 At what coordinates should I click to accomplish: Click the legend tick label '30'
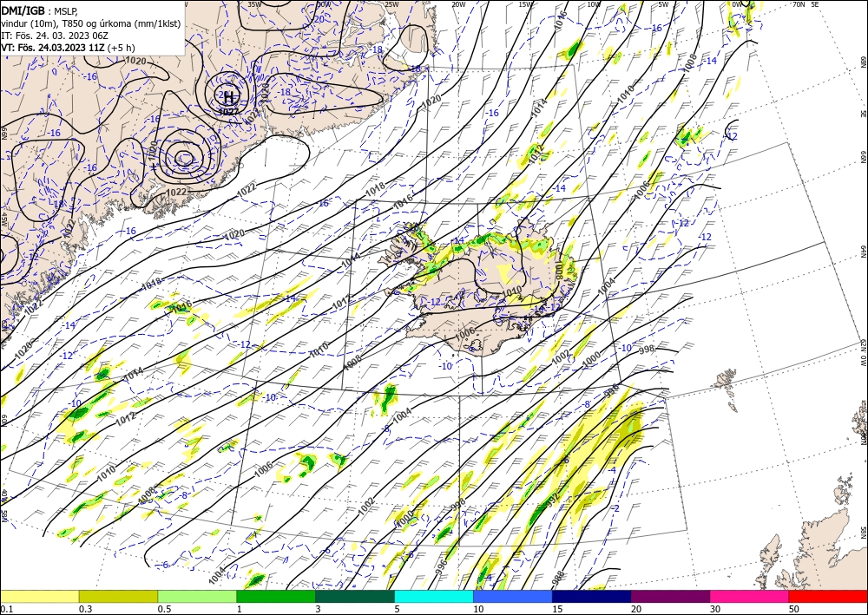tap(715, 609)
